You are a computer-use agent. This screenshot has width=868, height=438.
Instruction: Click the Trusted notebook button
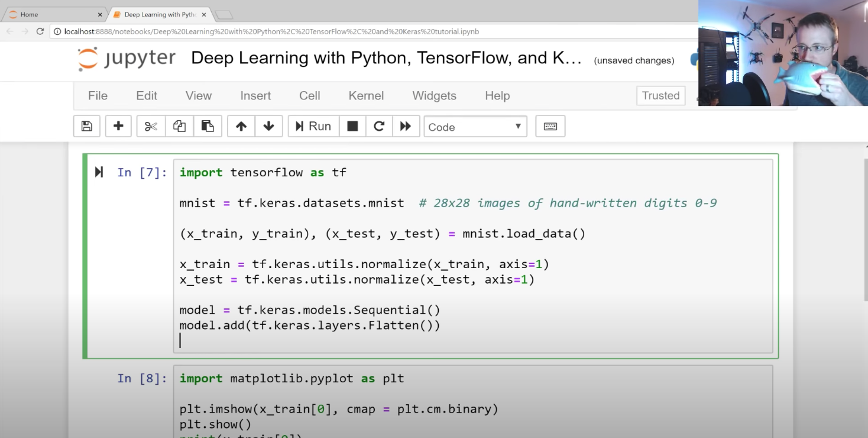660,96
